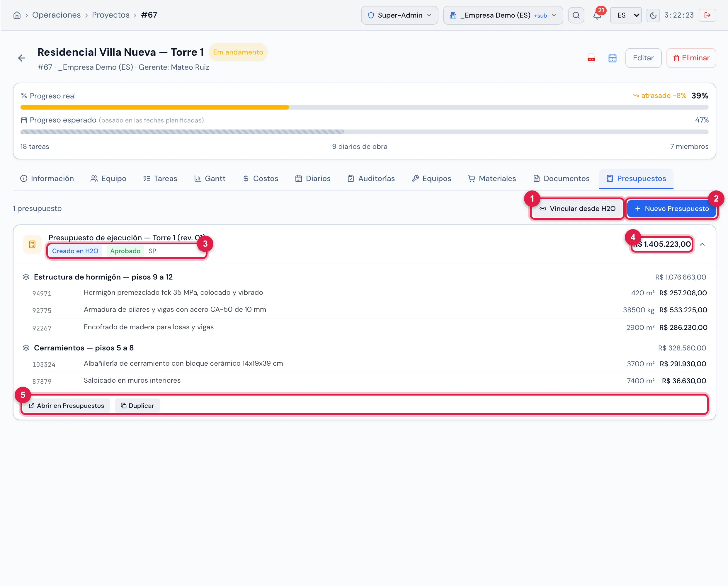The height and width of the screenshot is (586, 728).
Task: Export project as PDF icon
Action: tap(591, 58)
